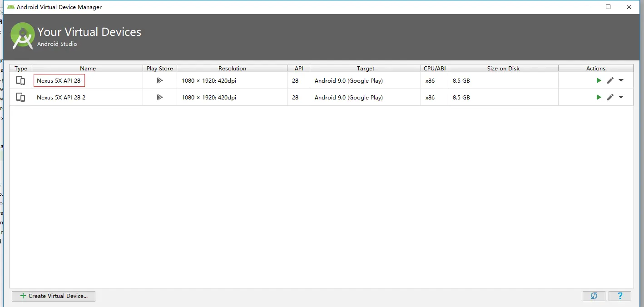Launch the Nexus 5X API 28 emulator
The image size is (644, 307).
tap(599, 80)
